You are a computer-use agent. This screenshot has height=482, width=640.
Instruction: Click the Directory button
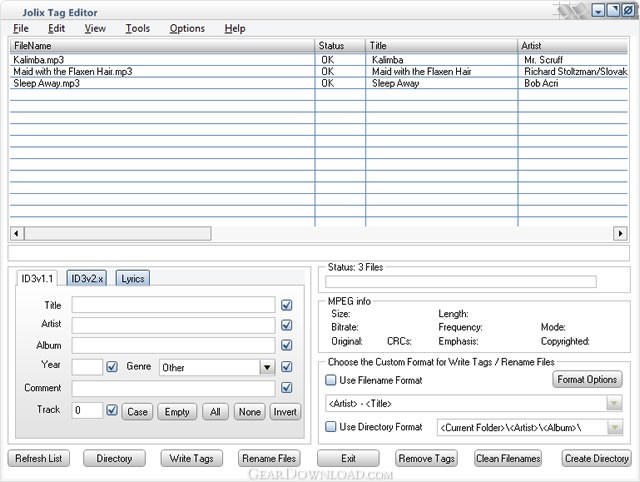point(114,458)
